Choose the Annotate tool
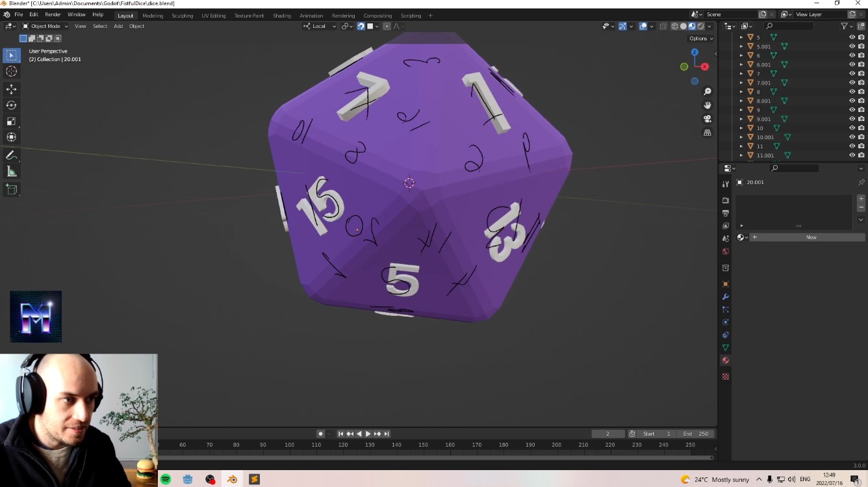The width and height of the screenshot is (868, 487). pos(12,155)
